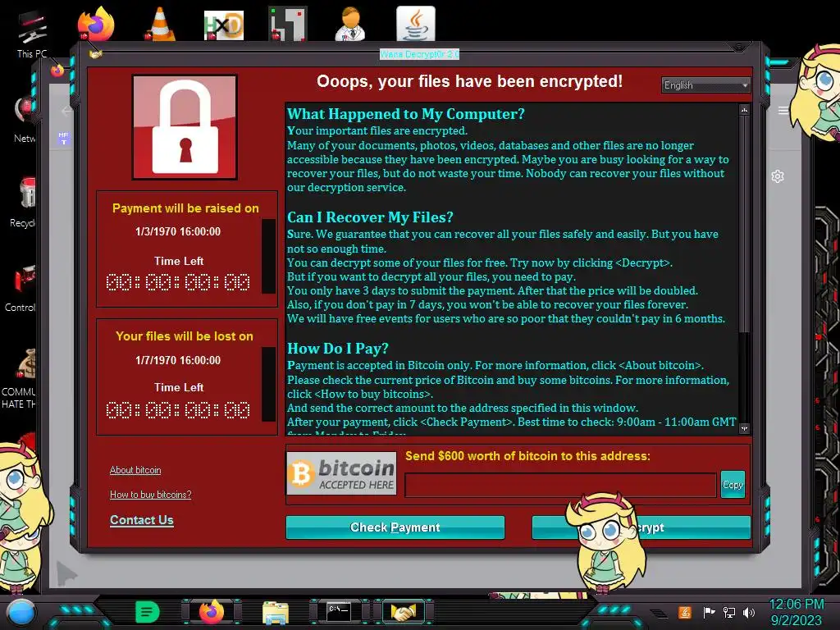Click the taskbar clock showing 12:06 PM

(x=796, y=612)
